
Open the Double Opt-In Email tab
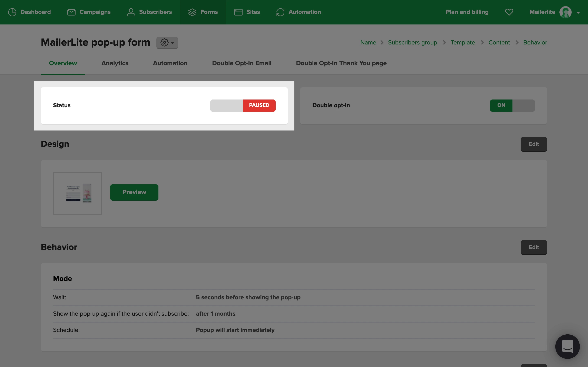242,63
